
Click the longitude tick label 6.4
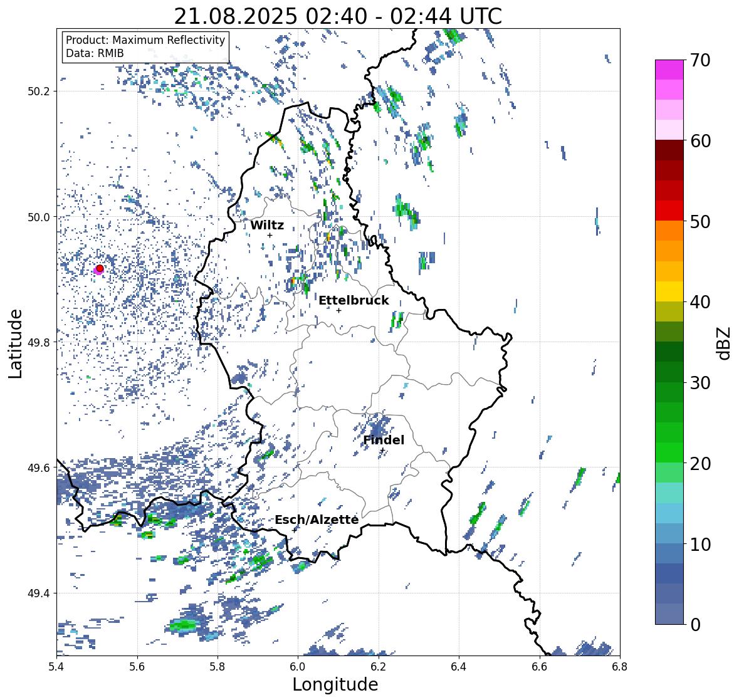[x=459, y=666]
